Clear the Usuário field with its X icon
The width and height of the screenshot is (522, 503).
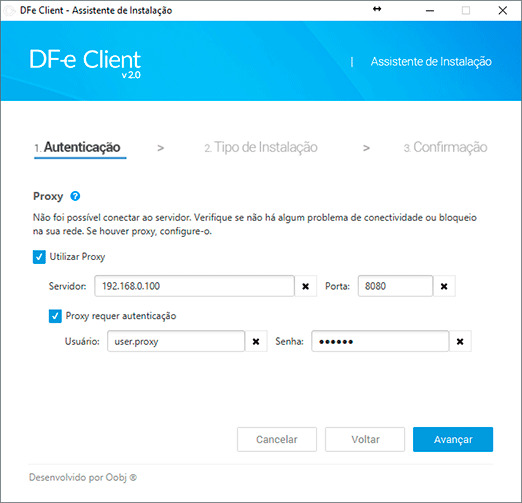click(x=256, y=341)
